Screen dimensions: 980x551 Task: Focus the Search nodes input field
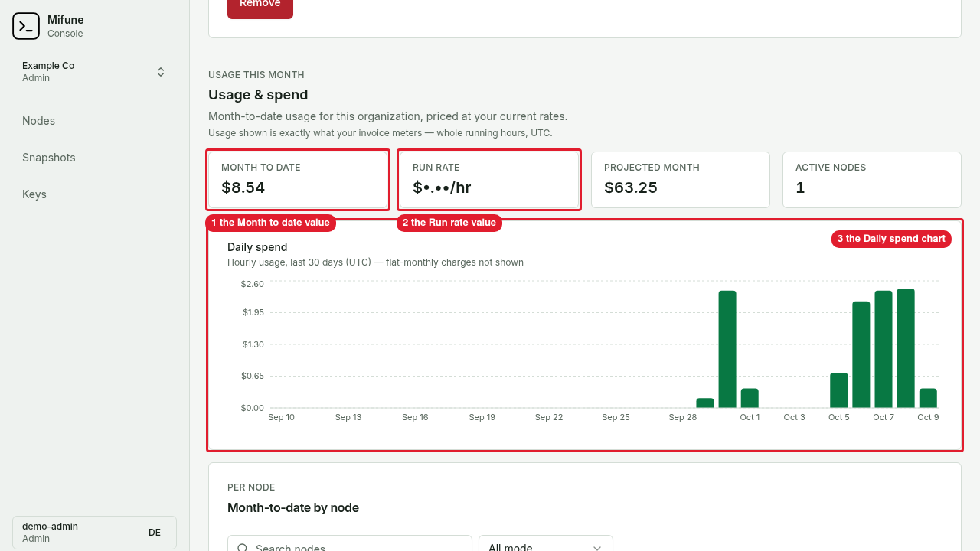[350, 545]
